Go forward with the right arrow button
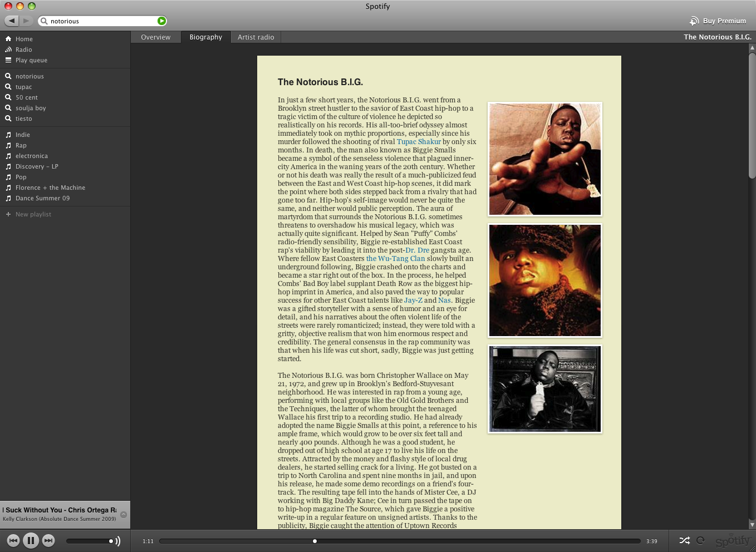This screenshot has width=756, height=552. [x=26, y=21]
